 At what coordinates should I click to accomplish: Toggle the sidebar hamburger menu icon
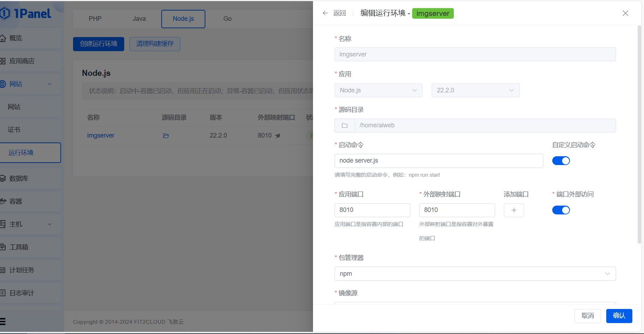3,322
